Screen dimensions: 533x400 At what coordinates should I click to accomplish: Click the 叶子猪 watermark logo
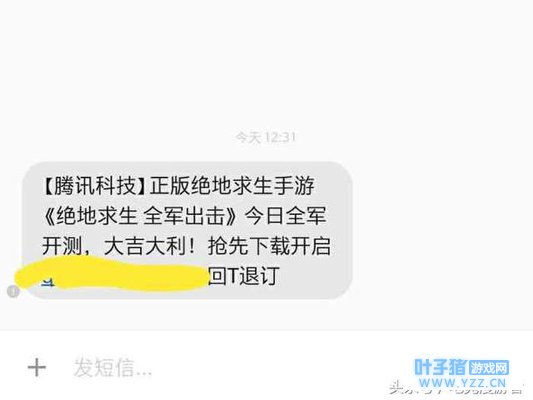point(441,367)
